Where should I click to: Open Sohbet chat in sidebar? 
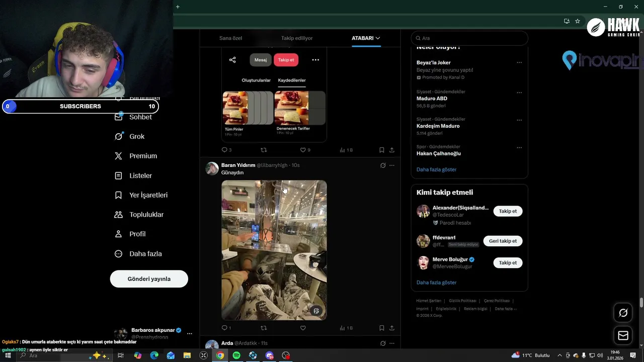(x=133, y=117)
